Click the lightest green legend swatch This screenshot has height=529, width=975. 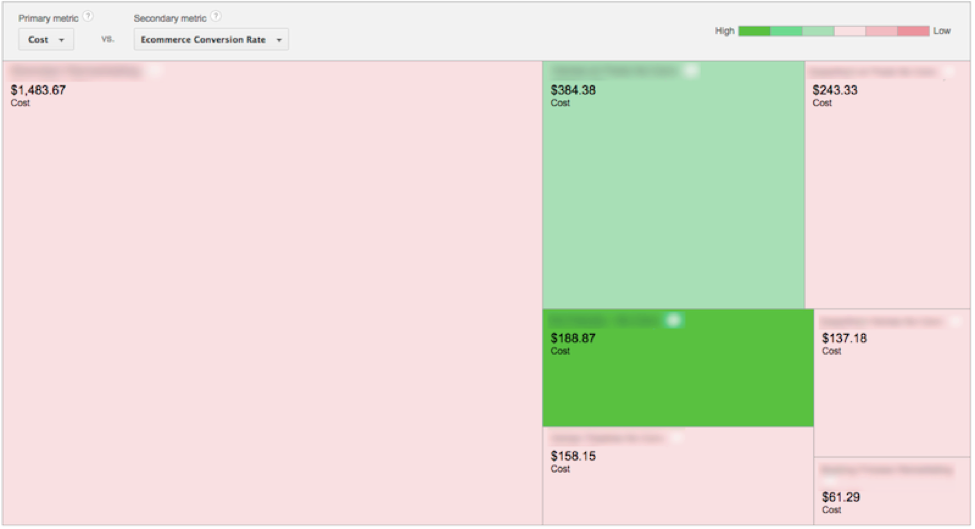pos(818,31)
